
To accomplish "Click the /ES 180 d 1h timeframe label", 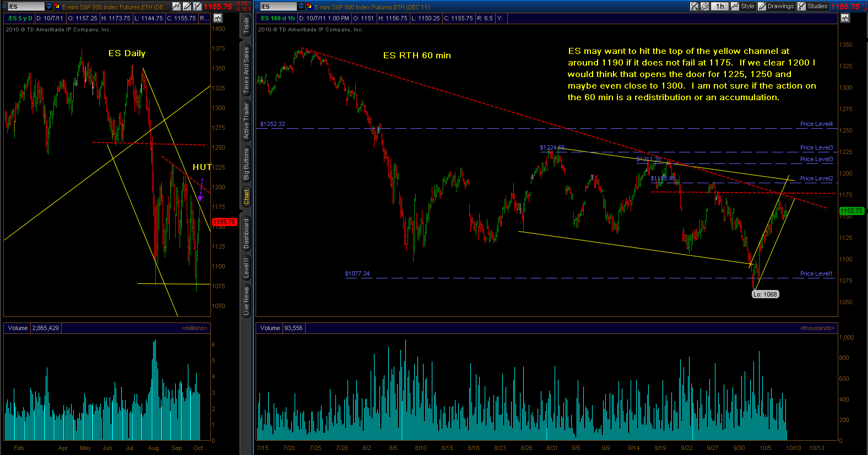I will [x=278, y=18].
